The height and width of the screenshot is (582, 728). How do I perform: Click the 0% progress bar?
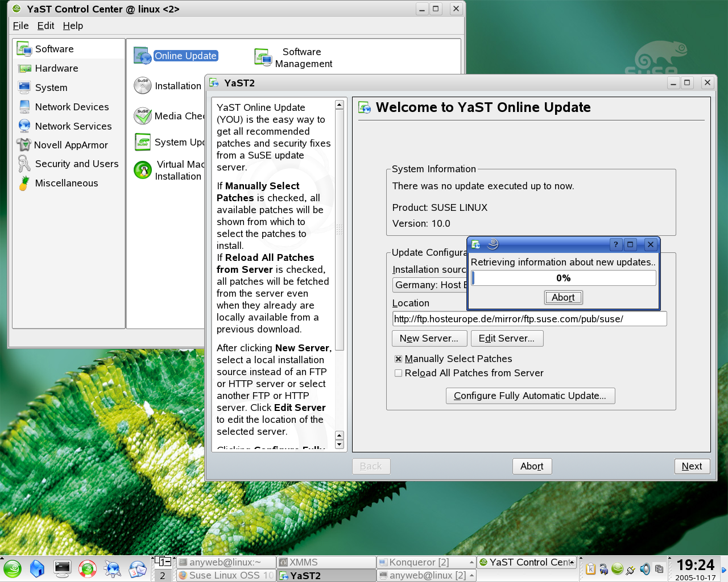coord(564,278)
